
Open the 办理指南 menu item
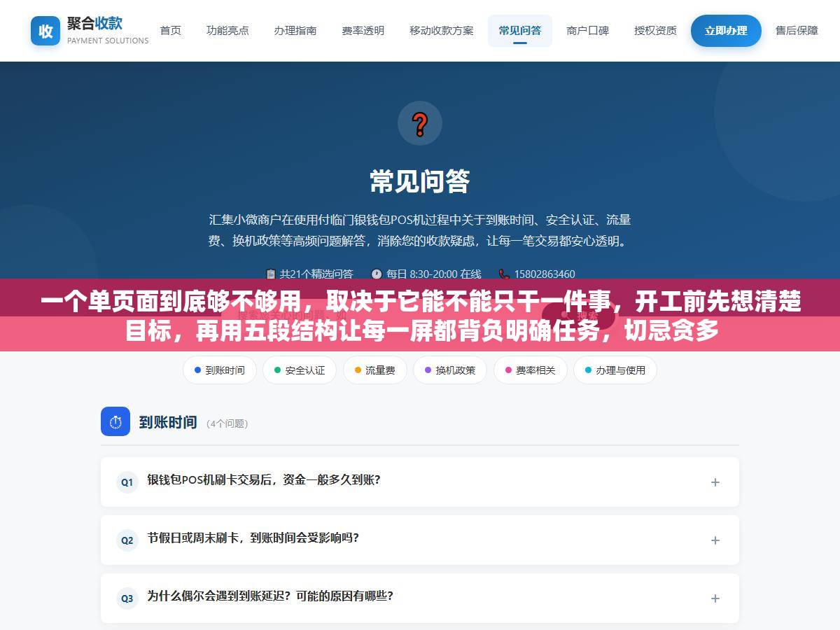click(x=295, y=31)
